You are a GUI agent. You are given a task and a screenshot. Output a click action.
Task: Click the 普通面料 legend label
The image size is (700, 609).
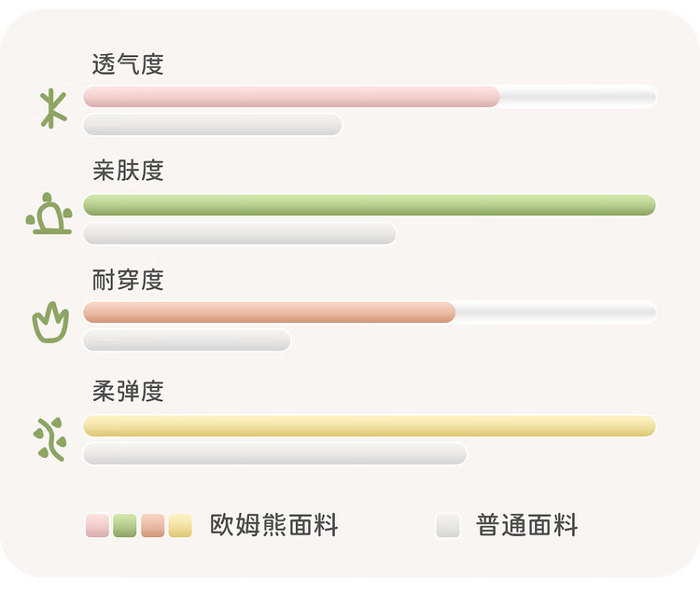[527, 526]
